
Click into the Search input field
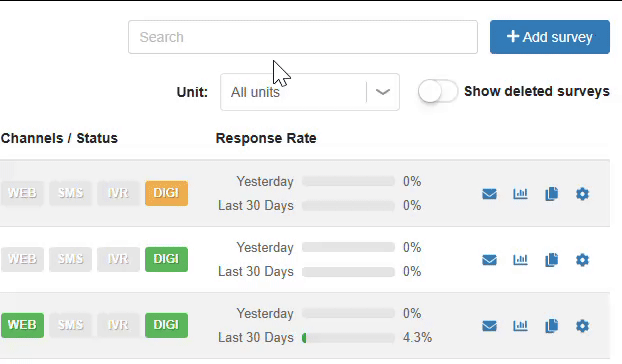[303, 37]
